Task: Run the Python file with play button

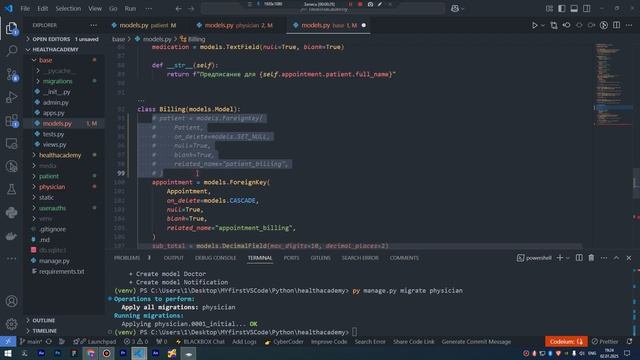Action: point(534,25)
